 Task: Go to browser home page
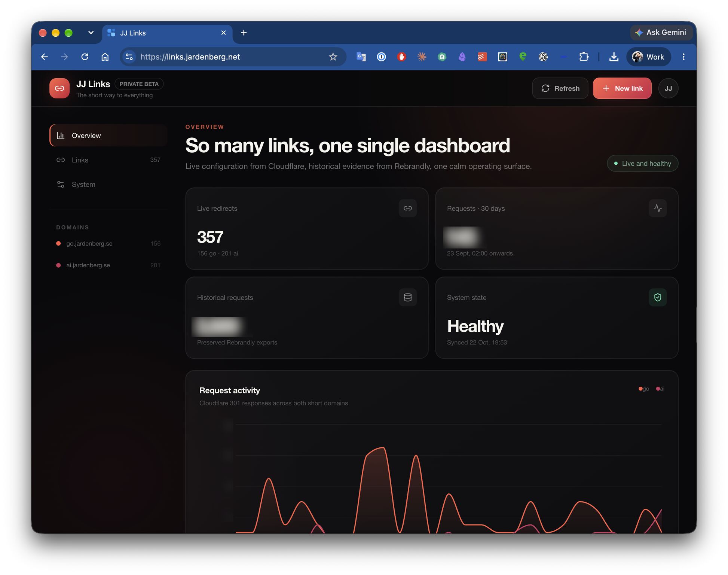point(105,57)
